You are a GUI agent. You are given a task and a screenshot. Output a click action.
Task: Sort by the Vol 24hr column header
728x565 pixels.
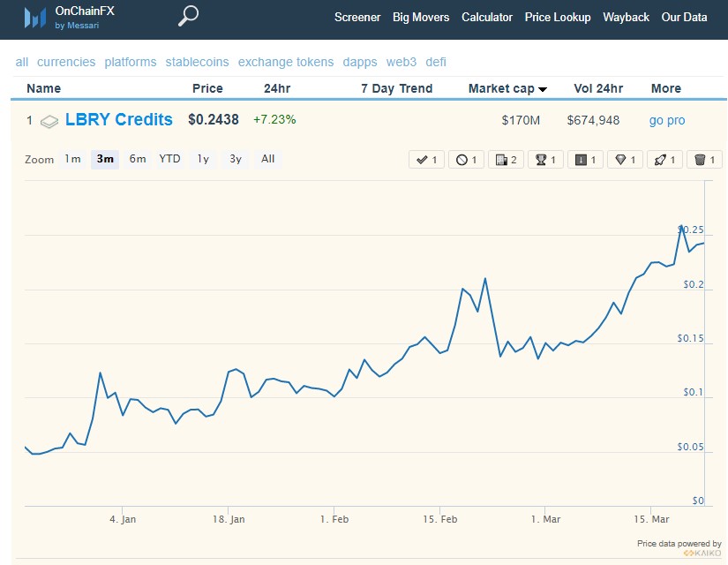[x=598, y=88]
